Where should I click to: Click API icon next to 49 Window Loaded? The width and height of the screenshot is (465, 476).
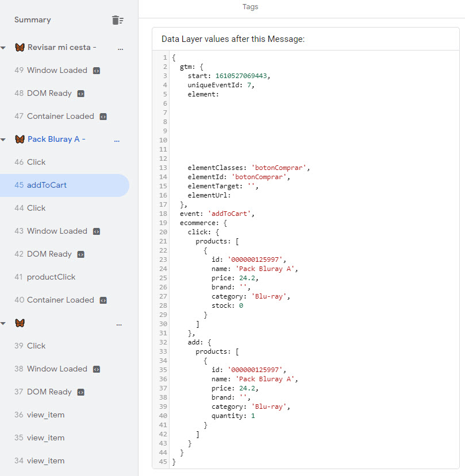pyautogui.click(x=97, y=71)
